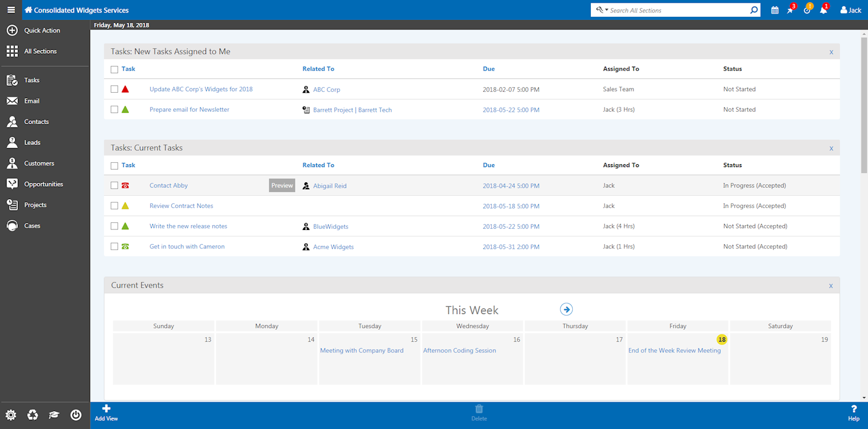This screenshot has width=868, height=429.
Task: Click the Search All Sections field
Action: 678,10
